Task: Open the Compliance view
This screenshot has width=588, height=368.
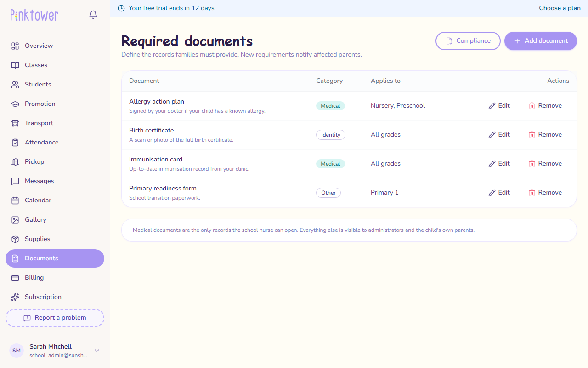Action: tap(468, 41)
